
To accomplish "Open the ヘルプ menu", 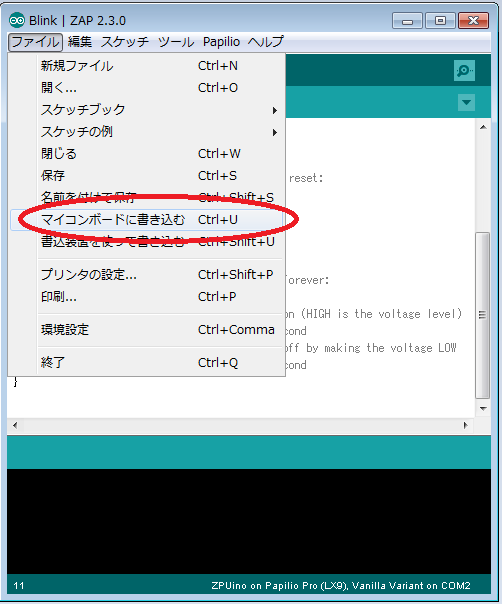I will point(266,42).
